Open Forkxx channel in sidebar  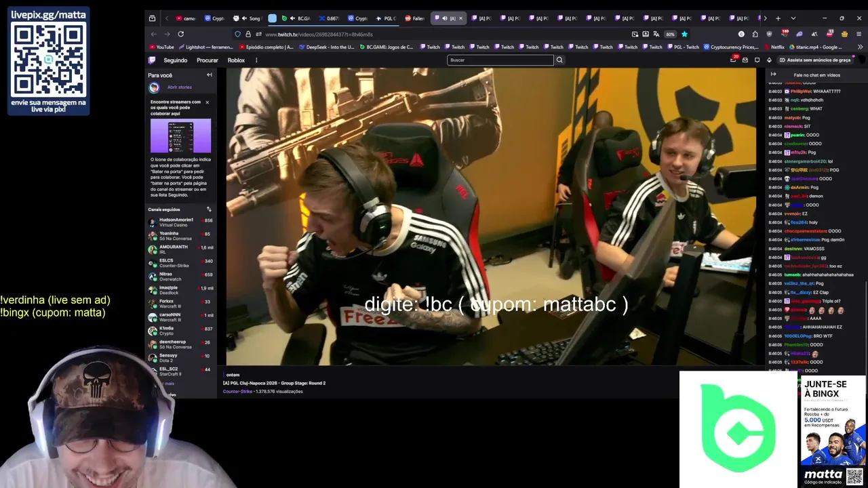pos(180,304)
